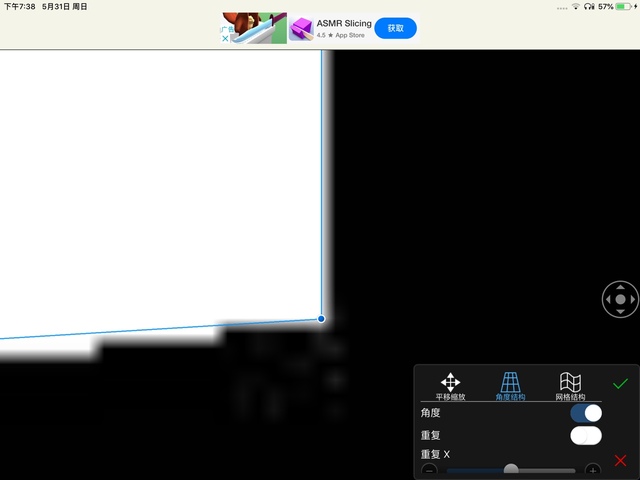Image resolution: width=640 pixels, height=480 pixels.
Task: Tap the blue corner handle on canvas
Action: pos(321,319)
